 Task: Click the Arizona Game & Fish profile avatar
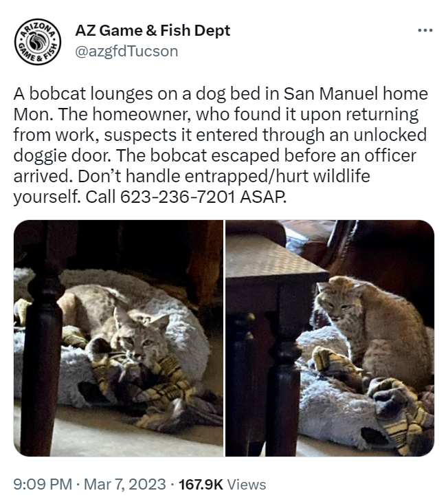coord(38,42)
